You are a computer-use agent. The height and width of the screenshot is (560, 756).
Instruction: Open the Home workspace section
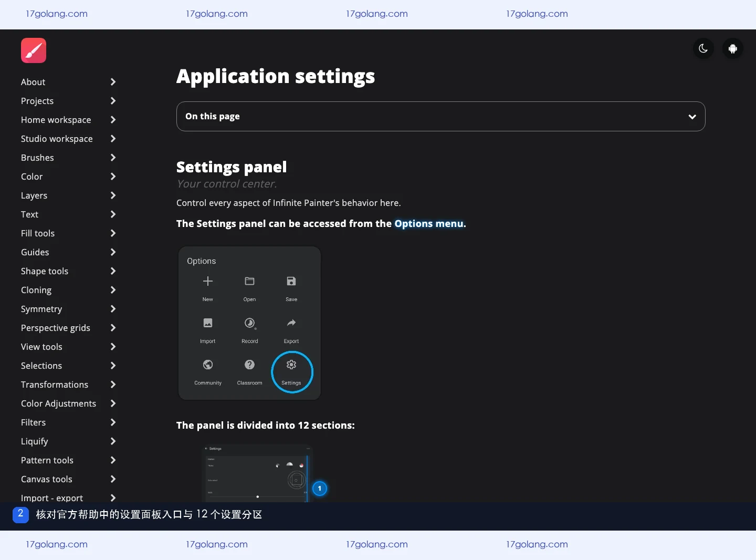point(56,120)
